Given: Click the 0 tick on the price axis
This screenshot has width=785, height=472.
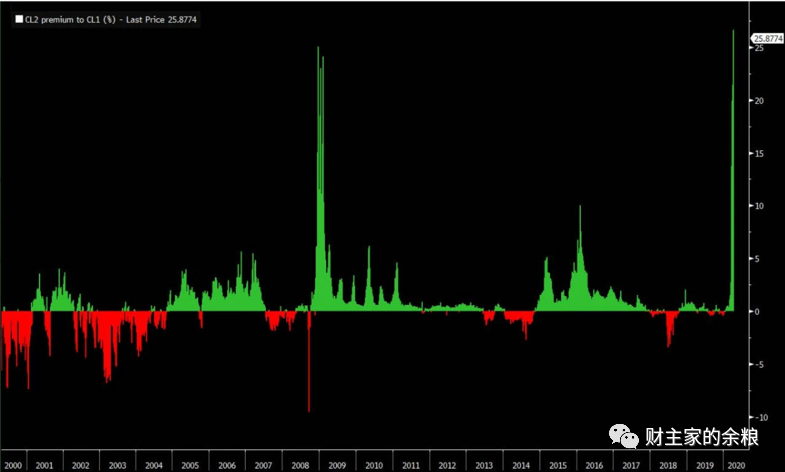Looking at the screenshot, I should [x=757, y=311].
